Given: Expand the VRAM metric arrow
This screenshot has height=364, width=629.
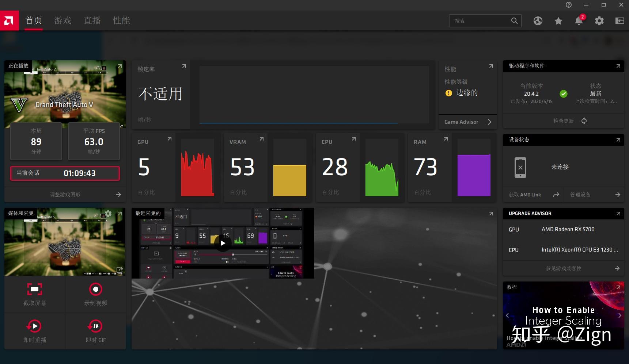Looking at the screenshot, I should click(262, 139).
